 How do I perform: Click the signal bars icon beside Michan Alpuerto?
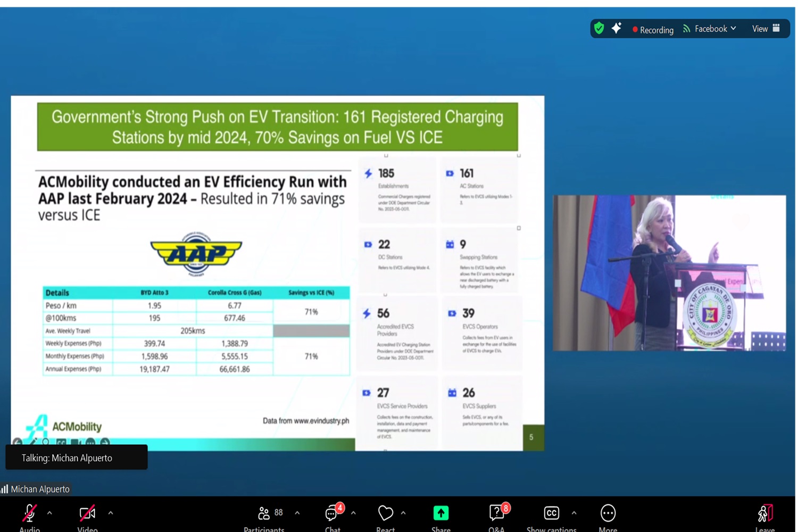pyautogui.click(x=4, y=489)
